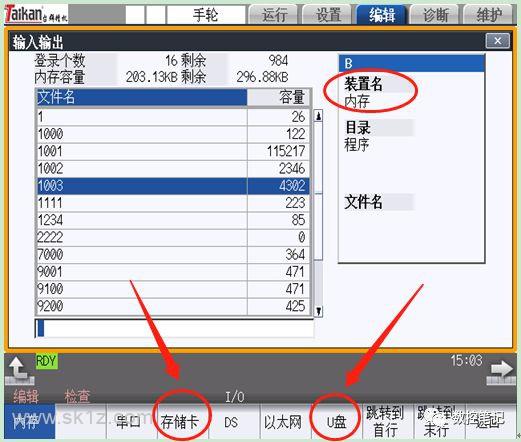Click the 检查 submenu label
This screenshot has width=521, height=442.
pyautogui.click(x=77, y=396)
